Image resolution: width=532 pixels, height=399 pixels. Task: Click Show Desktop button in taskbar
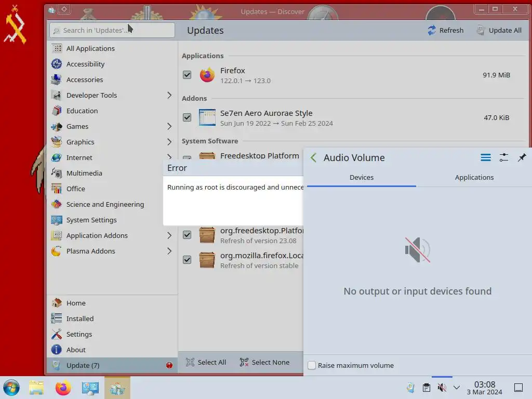(x=518, y=388)
